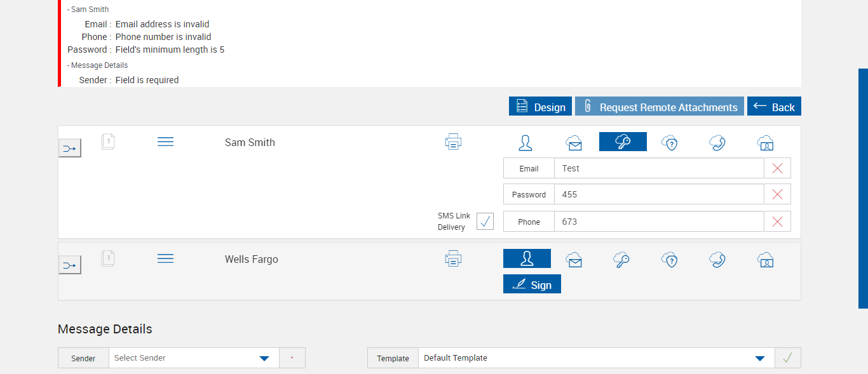Click the checkmark box beside the Template dropdown
868x374 pixels.
788,358
